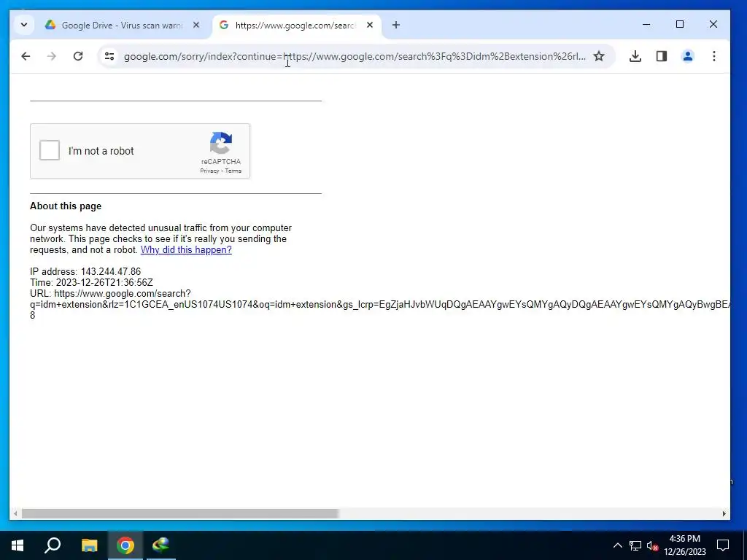Click the "About this page" heading
The width and height of the screenshot is (747, 560).
tap(66, 206)
